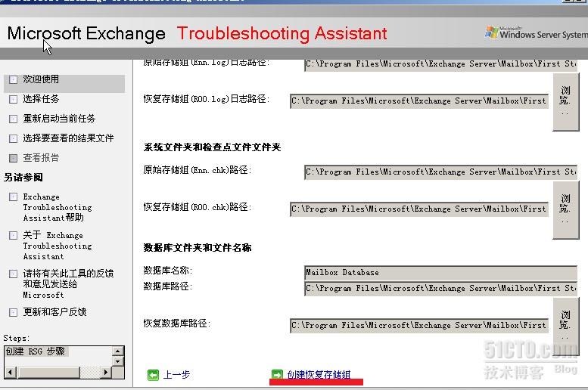Click the Steps list horizontal scrollbar thumb
Screen dimensions: 588x390
point(48,373)
